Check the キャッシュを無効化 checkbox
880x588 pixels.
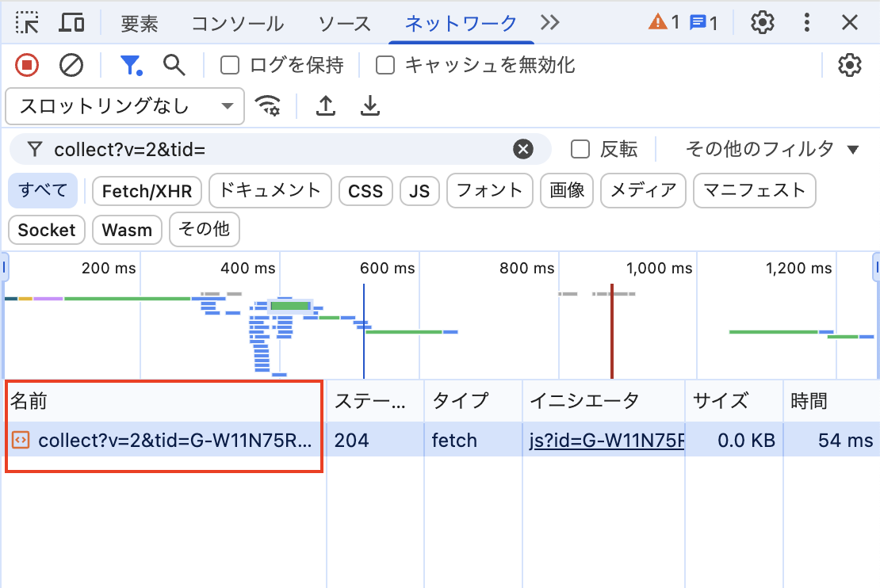(x=385, y=65)
